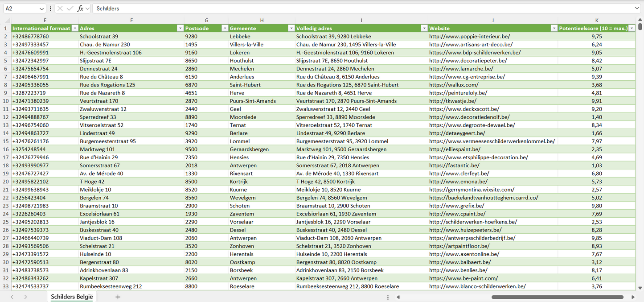
Task: Click the Enter checkmark icon in formula bar
Action: coord(70,8)
